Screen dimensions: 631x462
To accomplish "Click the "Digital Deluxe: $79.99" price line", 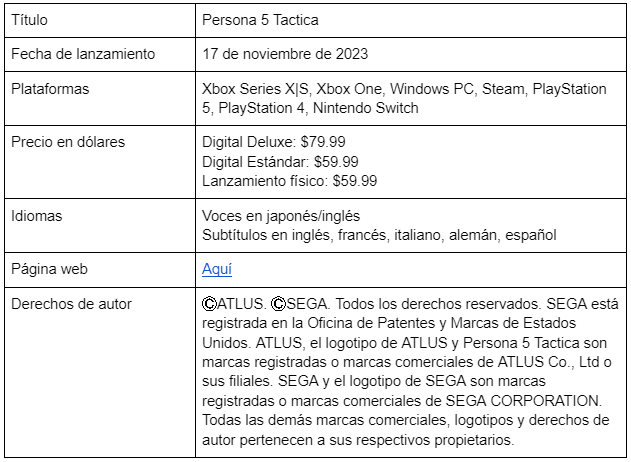I will pos(274,142).
